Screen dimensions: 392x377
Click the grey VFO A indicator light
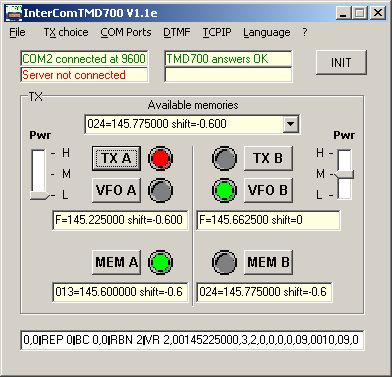pos(160,191)
